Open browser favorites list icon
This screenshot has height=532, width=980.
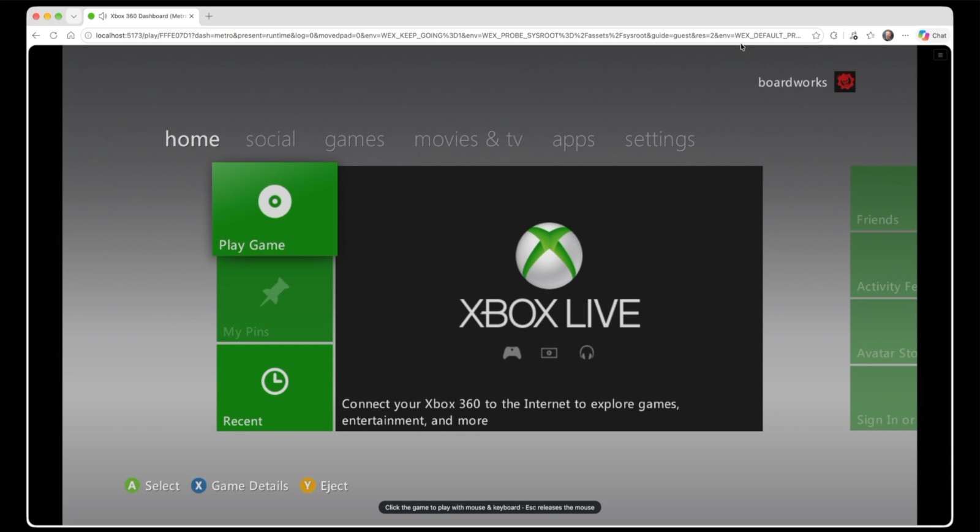[x=870, y=36]
